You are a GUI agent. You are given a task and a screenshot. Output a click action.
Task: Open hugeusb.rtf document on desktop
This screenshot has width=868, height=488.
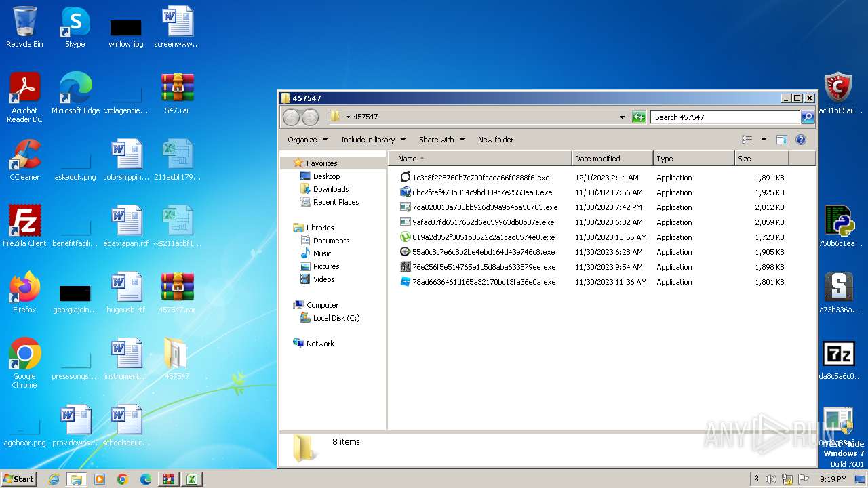[x=126, y=293]
